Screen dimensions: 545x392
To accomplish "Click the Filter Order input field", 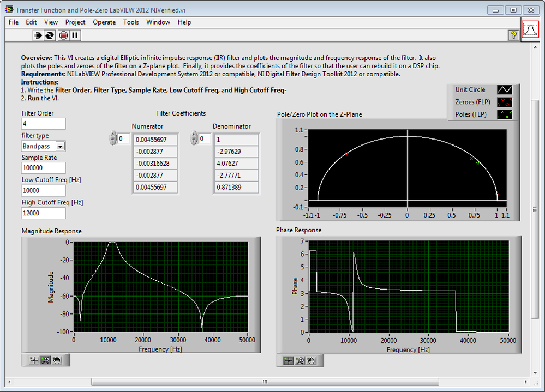I will click(44, 124).
